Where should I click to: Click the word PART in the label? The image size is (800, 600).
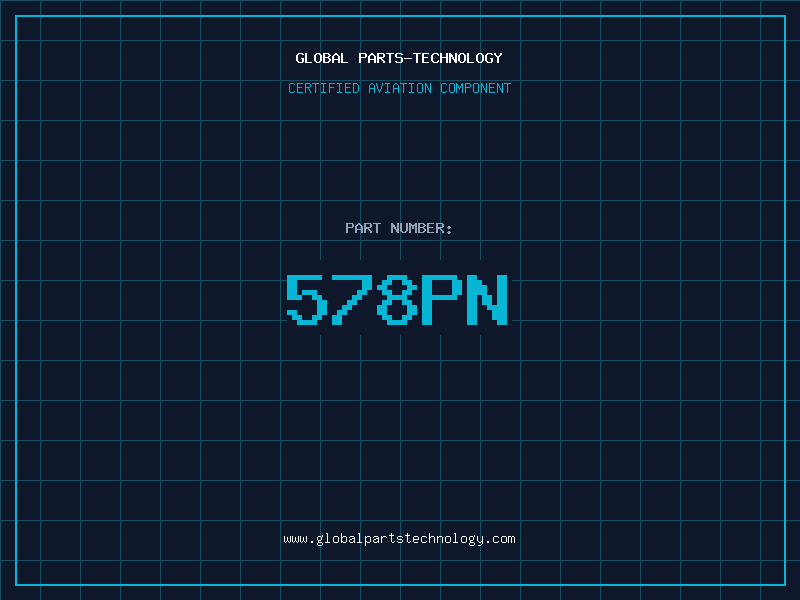tap(363, 228)
